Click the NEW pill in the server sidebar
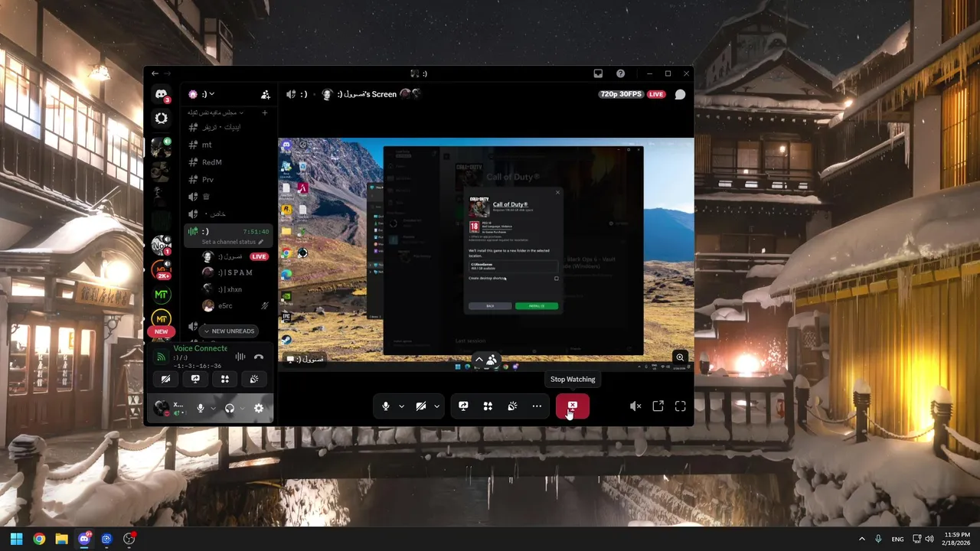 pos(161,331)
